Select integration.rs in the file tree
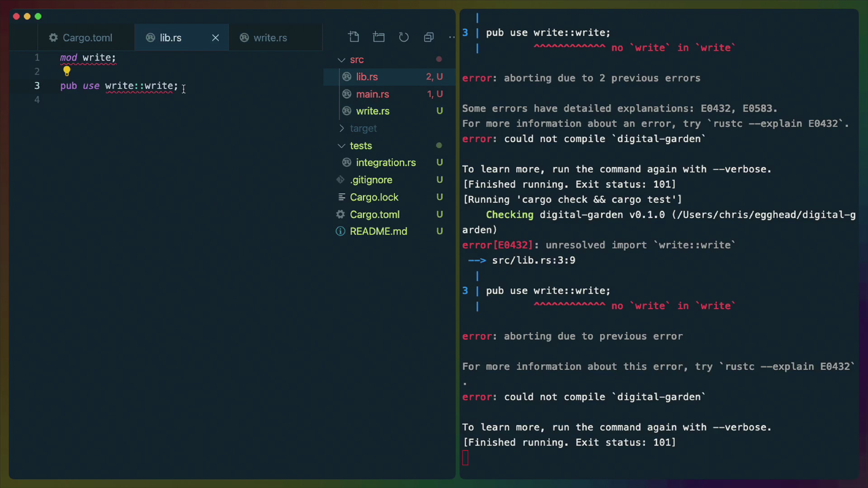Screen dimensions: 868x488 (x=386, y=162)
